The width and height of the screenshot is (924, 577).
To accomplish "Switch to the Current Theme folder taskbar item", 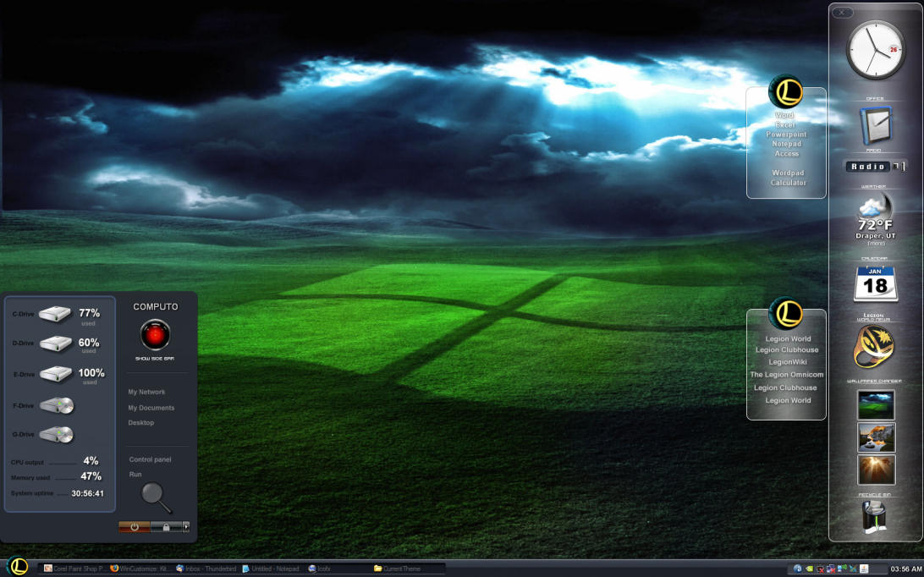I will pos(398,569).
